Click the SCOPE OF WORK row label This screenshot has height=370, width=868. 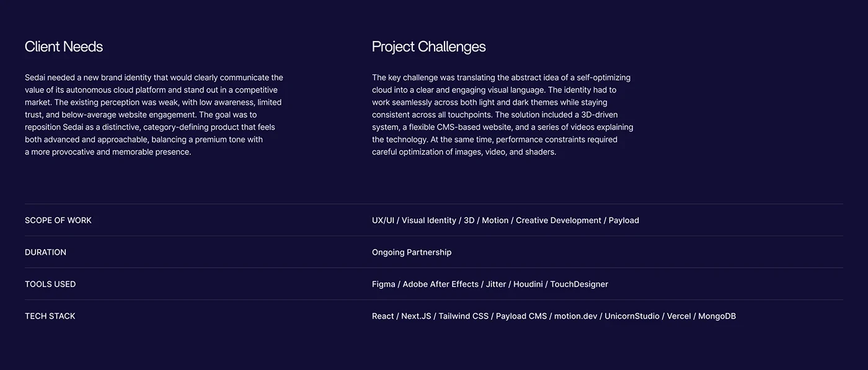(x=58, y=220)
